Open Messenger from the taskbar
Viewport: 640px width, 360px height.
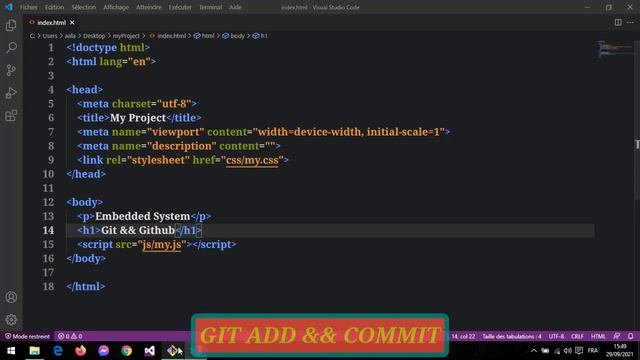pos(104,351)
